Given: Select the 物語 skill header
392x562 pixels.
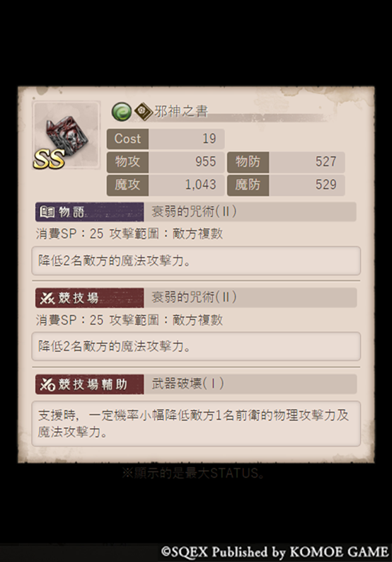Looking at the screenshot, I should tap(90, 212).
